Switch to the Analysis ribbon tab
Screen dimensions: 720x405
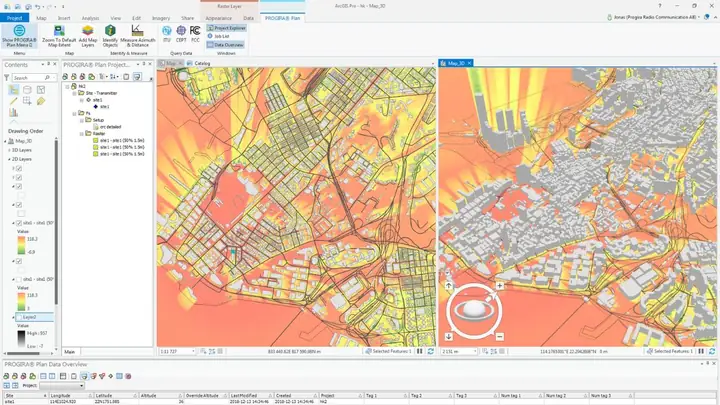click(x=90, y=18)
